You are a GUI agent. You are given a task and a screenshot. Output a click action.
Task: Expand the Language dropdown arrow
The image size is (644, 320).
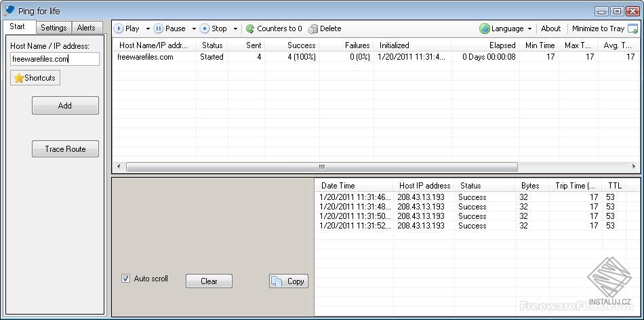click(529, 28)
